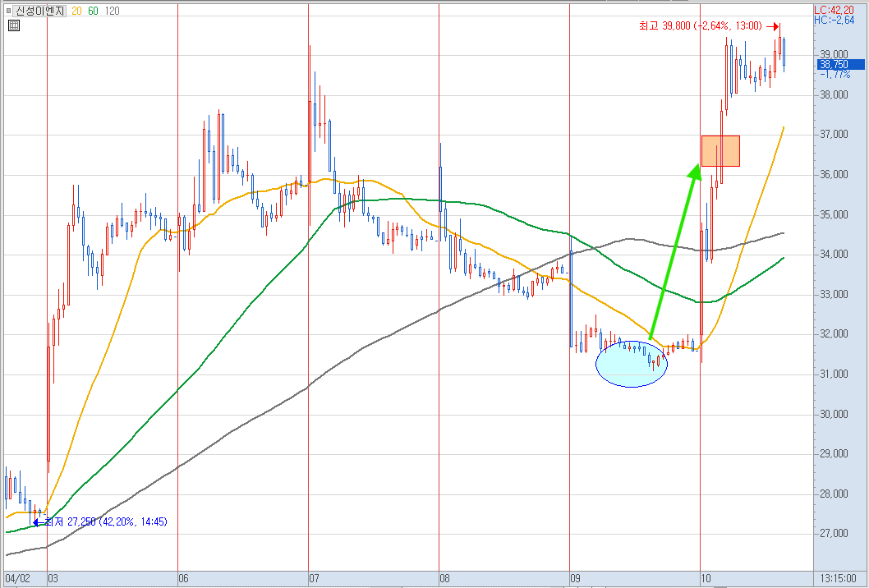Toggle the small square beside 신성이엔지
The height and width of the screenshot is (588, 869).
8,11
